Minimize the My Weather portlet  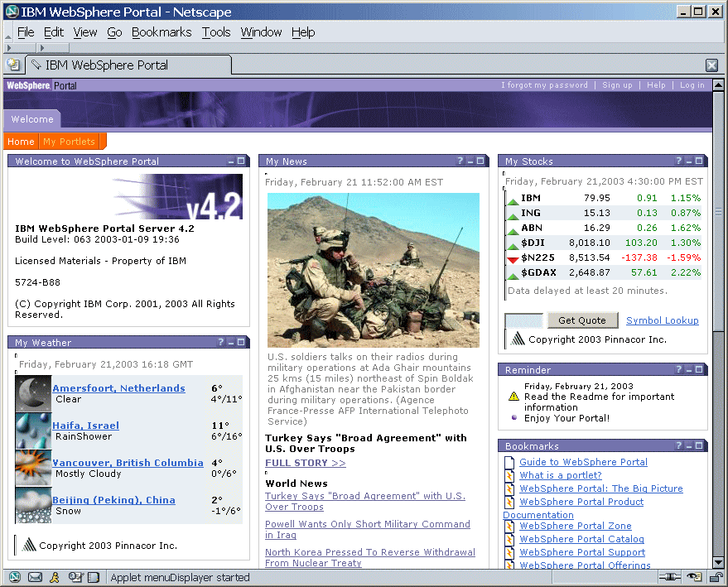click(231, 343)
